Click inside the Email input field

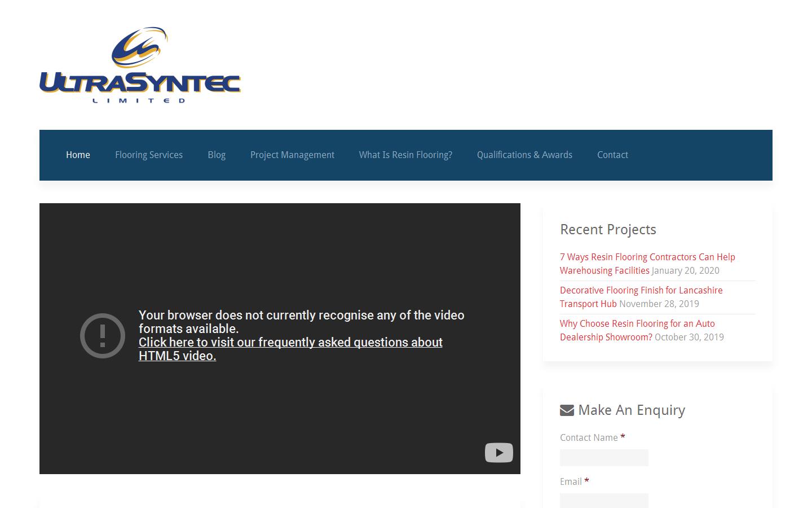[x=603, y=501]
